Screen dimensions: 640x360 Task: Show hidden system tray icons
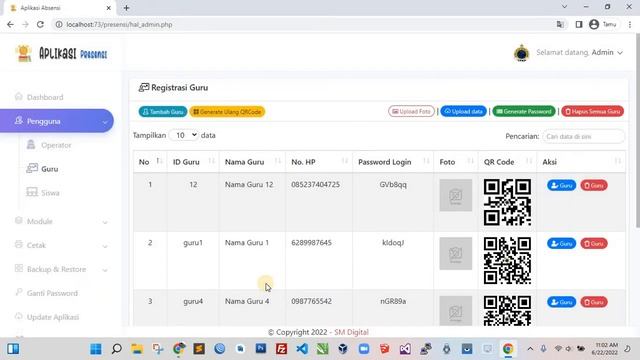tap(530, 349)
